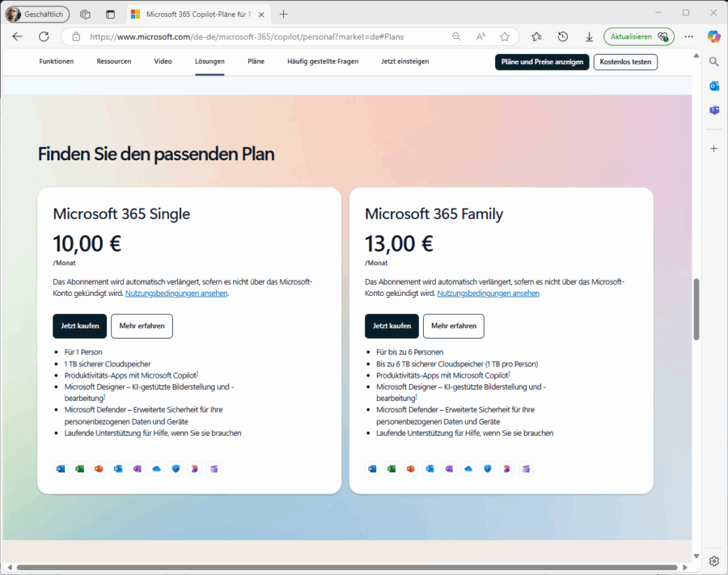Click the Clipchamp icon in Family plan card
This screenshot has height=575, width=728.
526,469
